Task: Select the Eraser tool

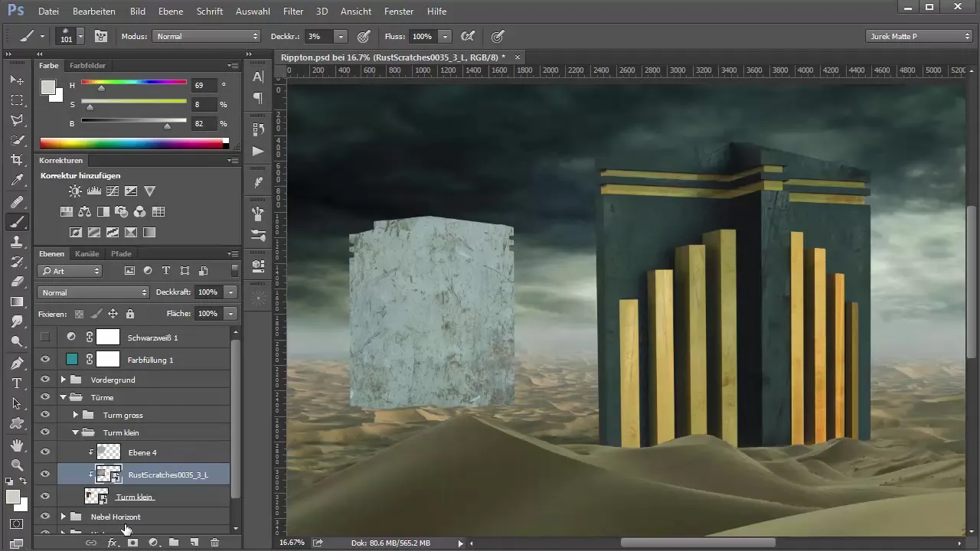Action: [17, 282]
